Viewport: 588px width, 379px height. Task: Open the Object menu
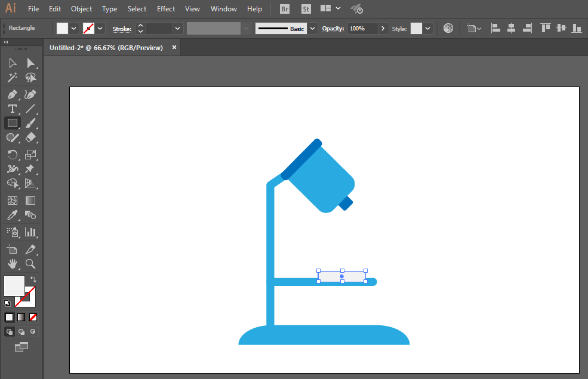coord(81,8)
